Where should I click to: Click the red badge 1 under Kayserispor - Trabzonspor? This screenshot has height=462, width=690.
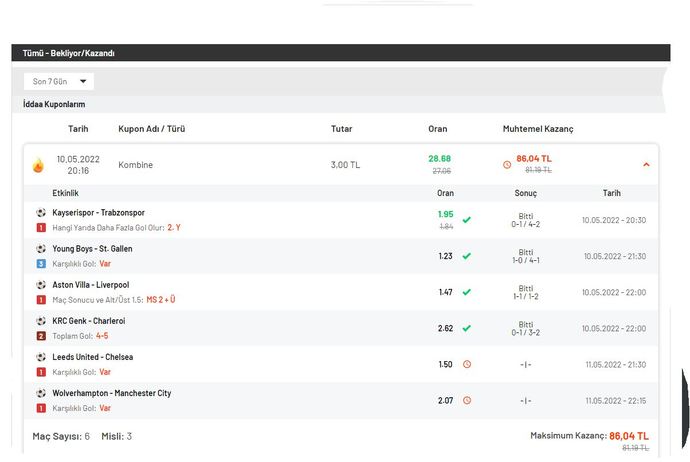(41, 227)
